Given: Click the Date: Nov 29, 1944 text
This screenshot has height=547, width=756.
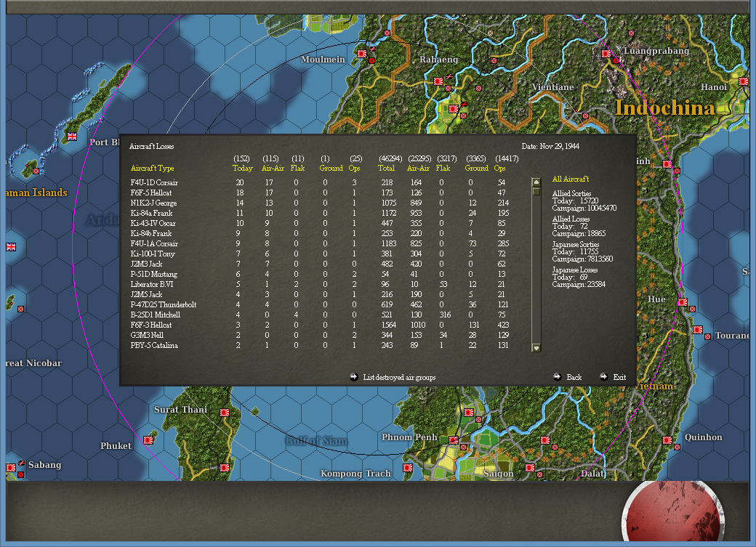Looking at the screenshot, I should (550, 146).
